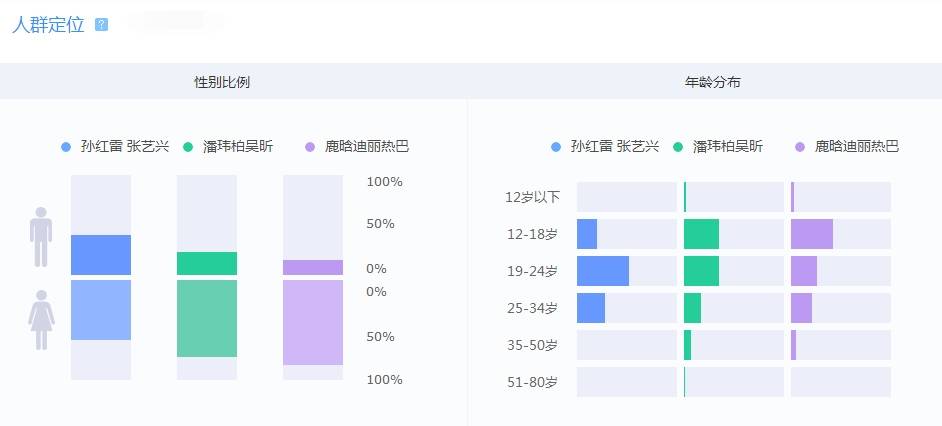Screen dimensions: 942x426
Task: Click the 51-80岁 age label
Action: (532, 382)
